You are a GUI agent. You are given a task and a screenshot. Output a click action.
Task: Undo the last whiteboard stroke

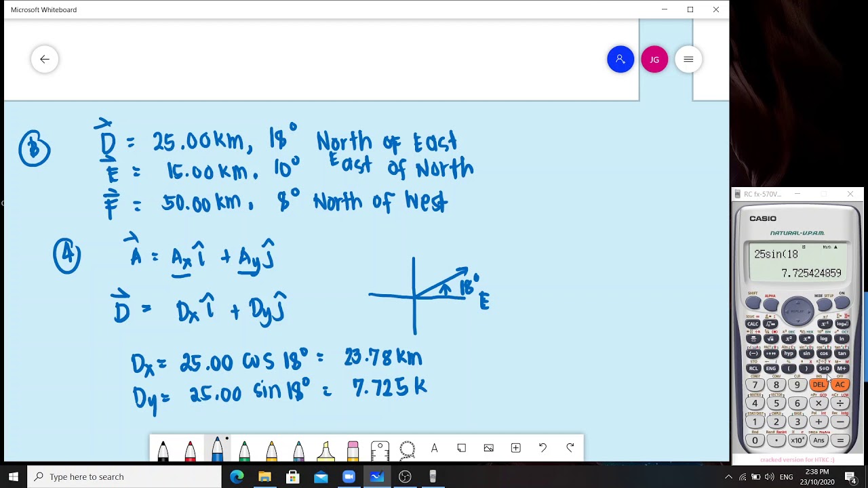pyautogui.click(x=542, y=448)
